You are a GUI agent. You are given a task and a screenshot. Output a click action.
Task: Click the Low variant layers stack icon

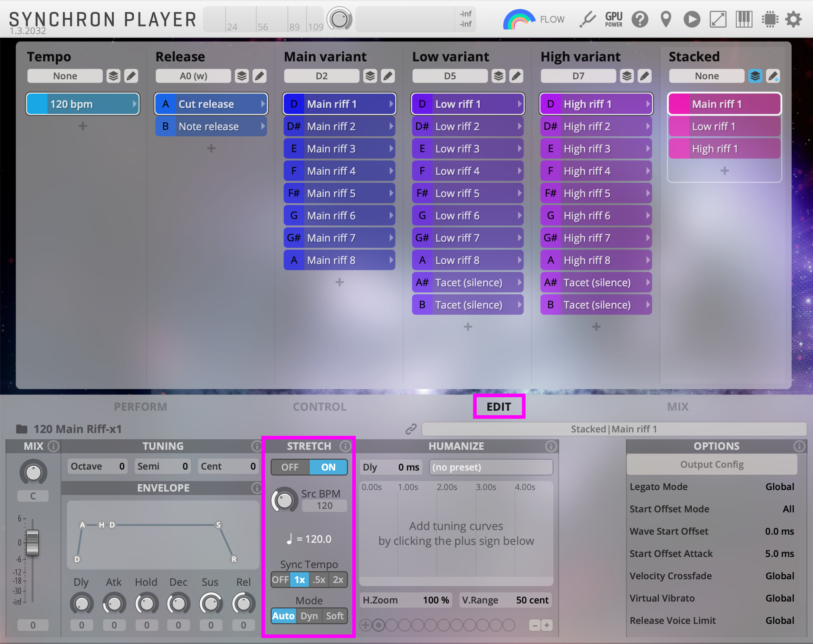(498, 76)
